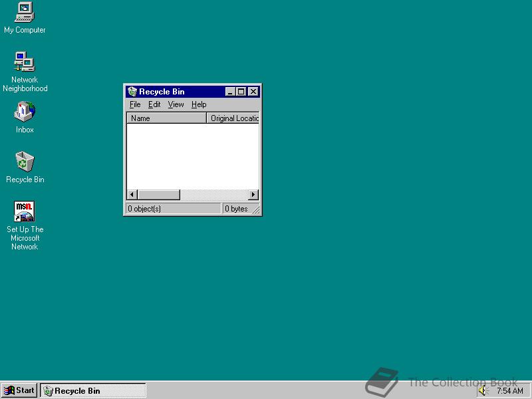The height and width of the screenshot is (399, 532).
Task: Click Recycle Bin taskbar button
Action: click(93, 390)
